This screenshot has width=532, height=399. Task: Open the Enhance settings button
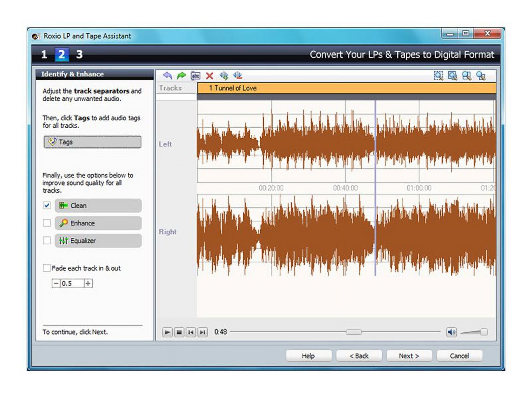coord(98,223)
